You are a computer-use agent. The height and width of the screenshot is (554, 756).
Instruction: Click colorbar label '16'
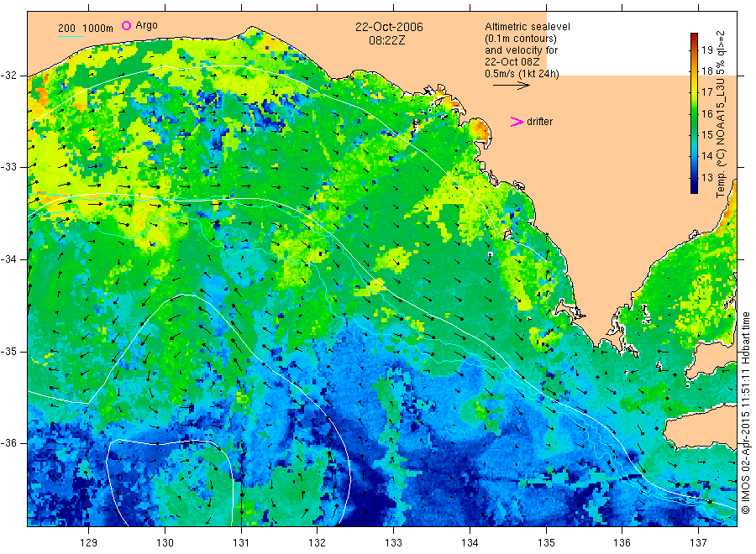coord(706,113)
